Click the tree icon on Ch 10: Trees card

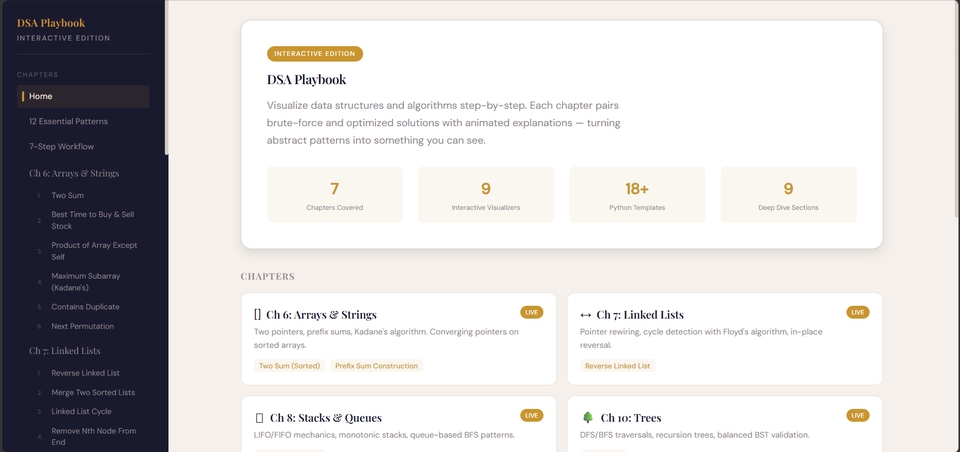[x=588, y=418]
